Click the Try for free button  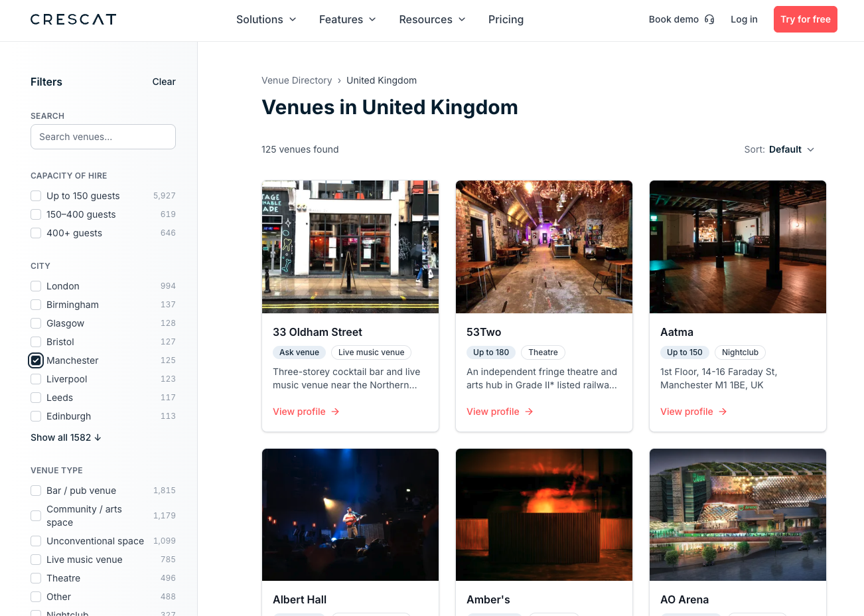(x=806, y=19)
